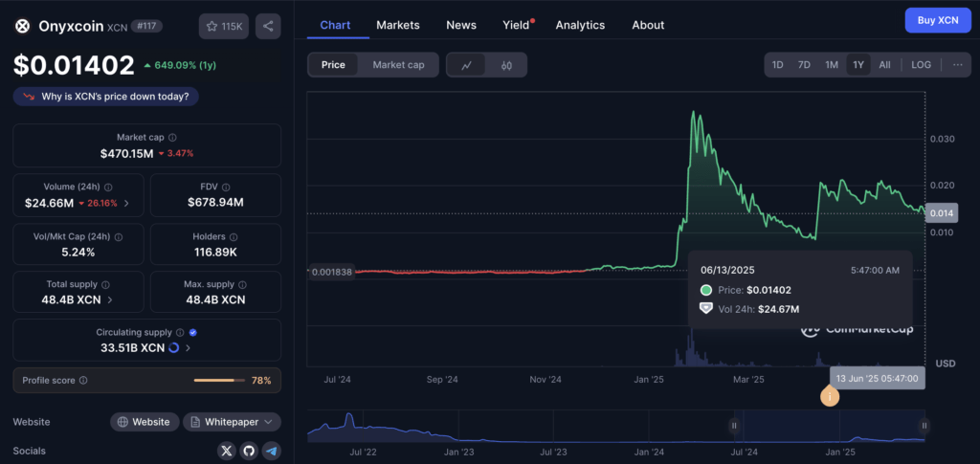980x464 pixels.
Task: Click the Profile score progress bar
Action: [x=218, y=381]
